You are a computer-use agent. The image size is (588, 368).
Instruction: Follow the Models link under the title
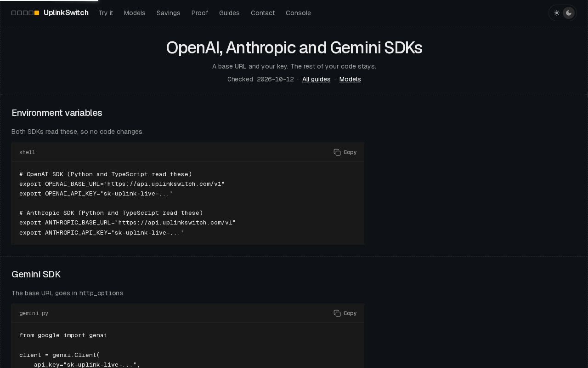(x=350, y=79)
